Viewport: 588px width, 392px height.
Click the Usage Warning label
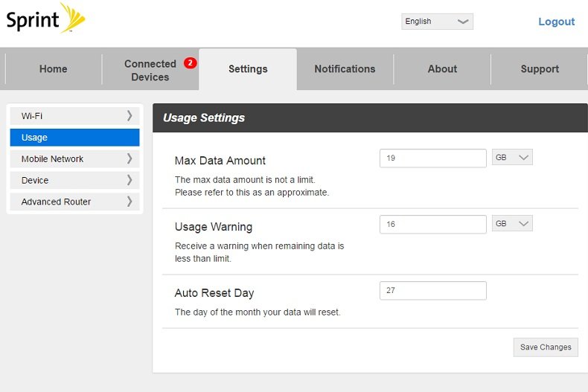pyautogui.click(x=214, y=227)
